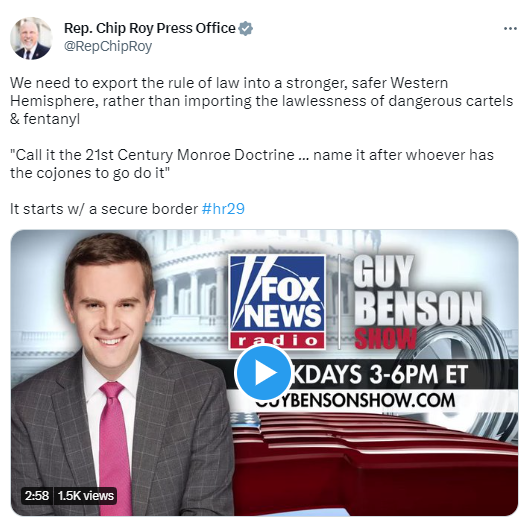
Task: Click the Guy Benson Show title graphic
Action: 417,302
